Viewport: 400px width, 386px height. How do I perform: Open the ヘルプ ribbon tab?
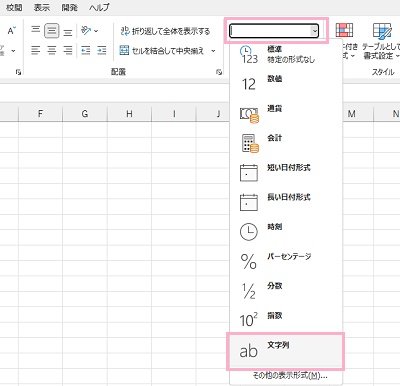[99, 7]
